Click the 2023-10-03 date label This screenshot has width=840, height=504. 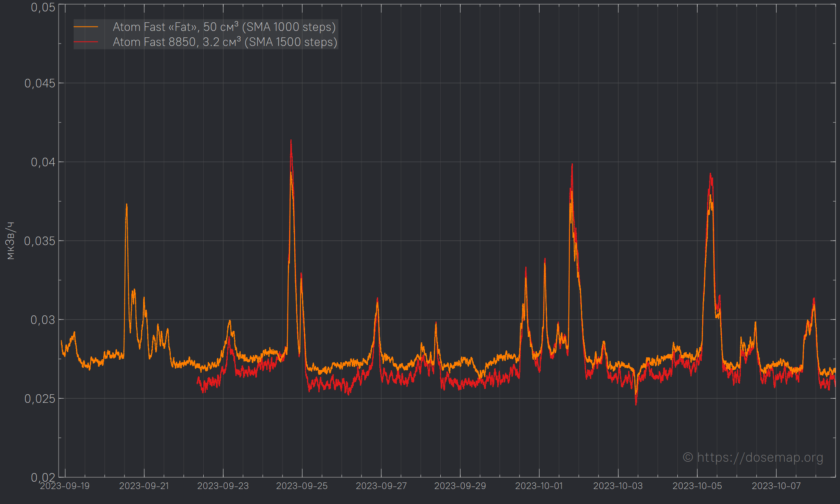[618, 486]
